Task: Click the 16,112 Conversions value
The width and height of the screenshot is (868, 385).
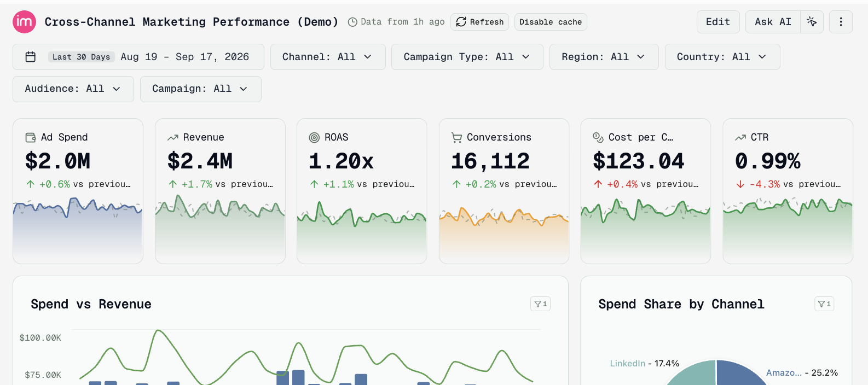Action: click(x=490, y=161)
